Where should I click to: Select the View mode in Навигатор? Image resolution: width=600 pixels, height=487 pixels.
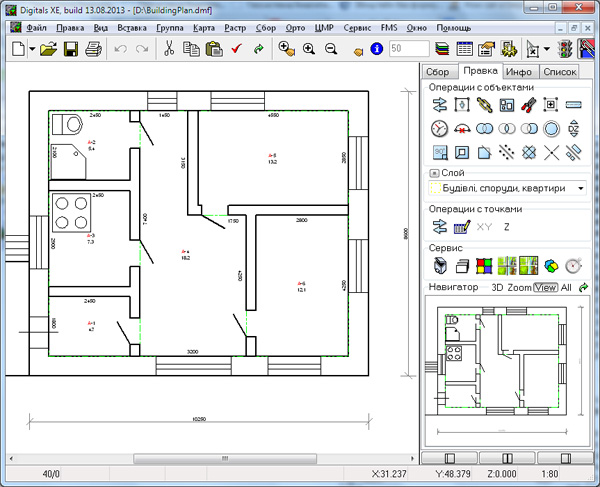545,287
